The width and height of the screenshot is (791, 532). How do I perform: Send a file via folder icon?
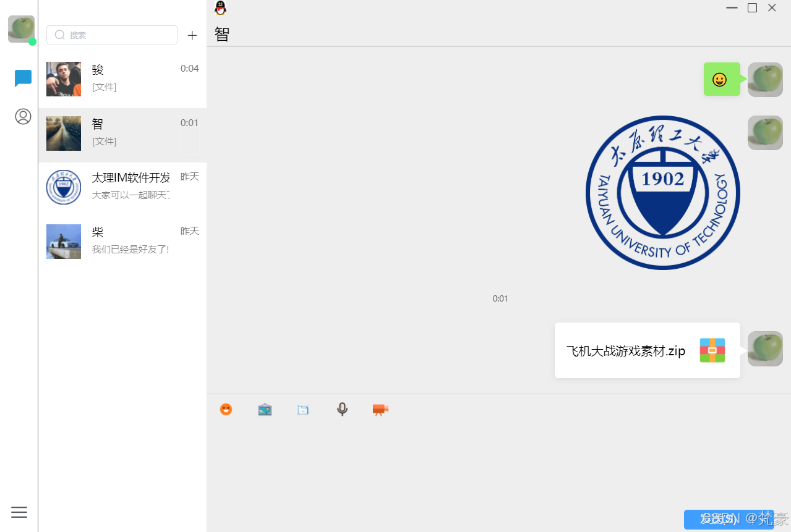(x=303, y=410)
